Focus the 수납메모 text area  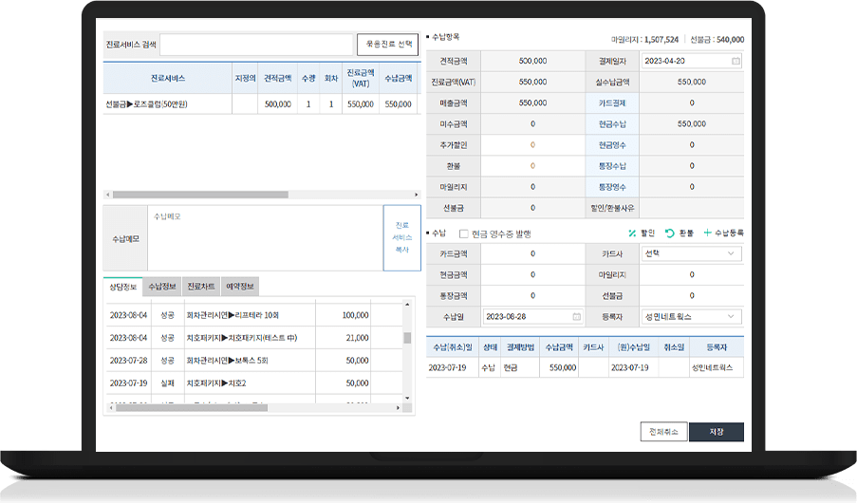(x=265, y=238)
